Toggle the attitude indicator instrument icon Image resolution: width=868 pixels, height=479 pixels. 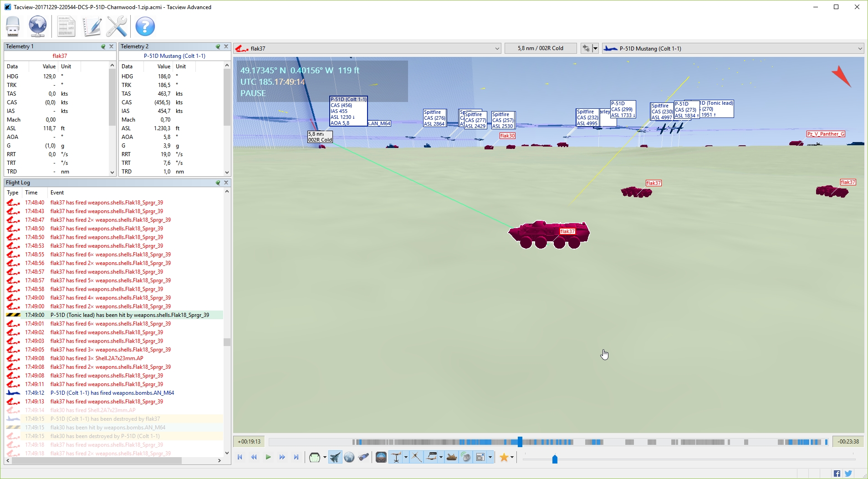381,457
